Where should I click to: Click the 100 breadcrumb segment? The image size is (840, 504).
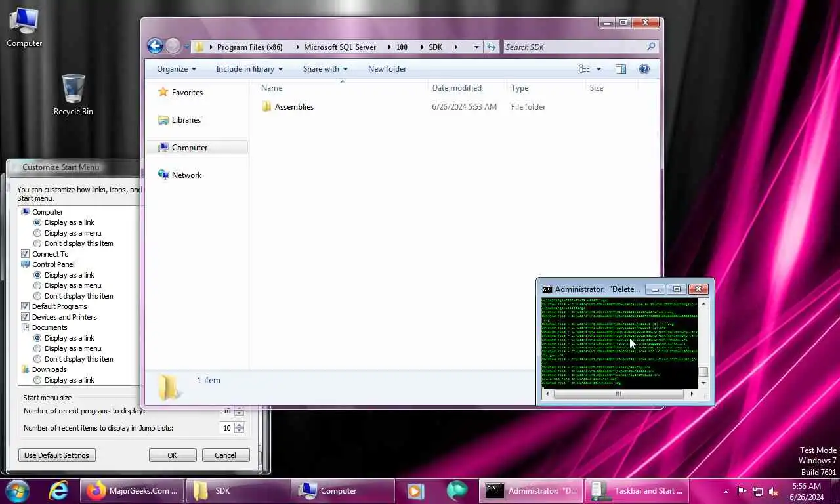point(402,47)
